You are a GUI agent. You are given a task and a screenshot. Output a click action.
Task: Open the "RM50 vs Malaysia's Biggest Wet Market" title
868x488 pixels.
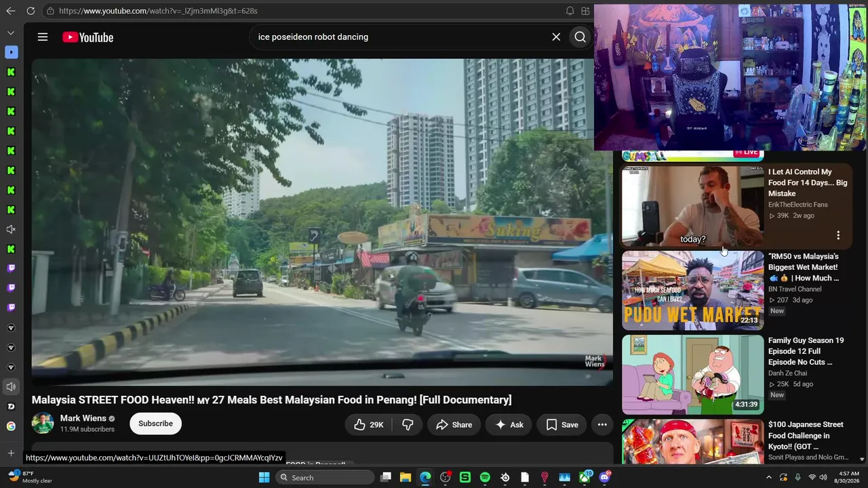click(804, 267)
